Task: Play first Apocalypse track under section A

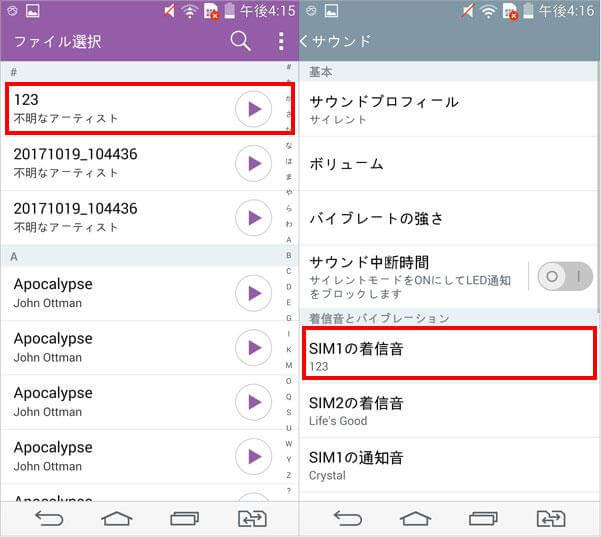Action: [253, 293]
